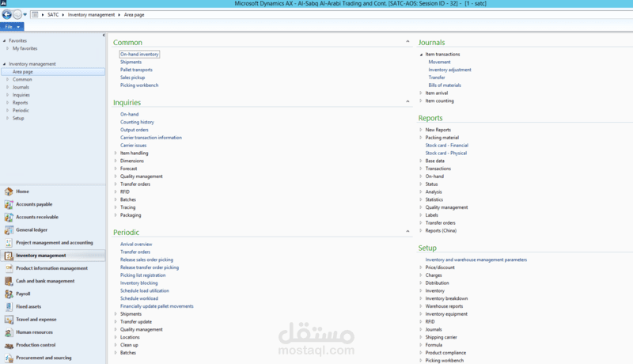Expand the My favorites tree node

tap(7, 48)
